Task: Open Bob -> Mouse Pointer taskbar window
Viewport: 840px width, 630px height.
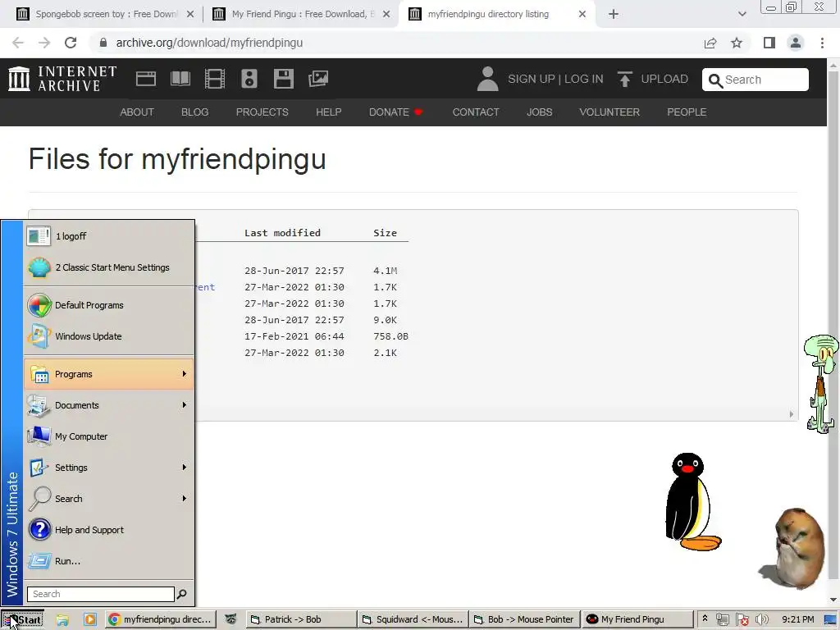Action: point(524,619)
